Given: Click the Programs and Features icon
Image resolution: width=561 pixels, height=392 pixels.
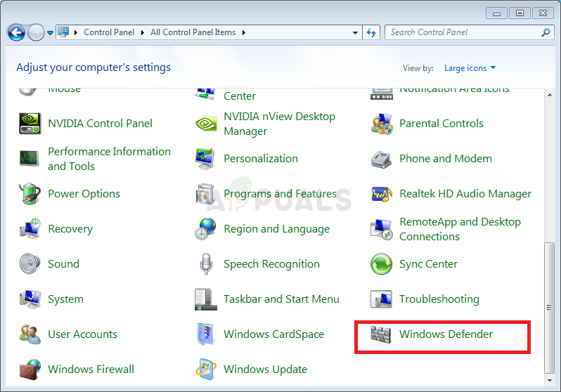Looking at the screenshot, I should (205, 194).
